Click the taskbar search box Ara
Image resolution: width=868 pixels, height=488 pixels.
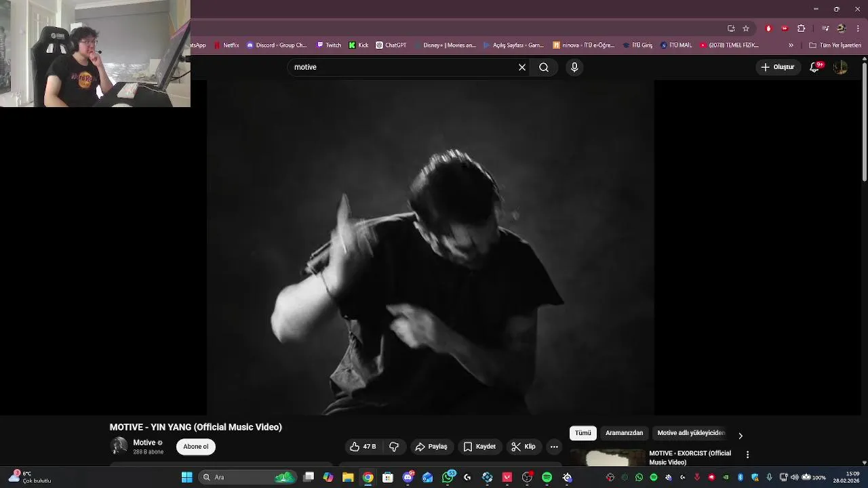point(249,477)
